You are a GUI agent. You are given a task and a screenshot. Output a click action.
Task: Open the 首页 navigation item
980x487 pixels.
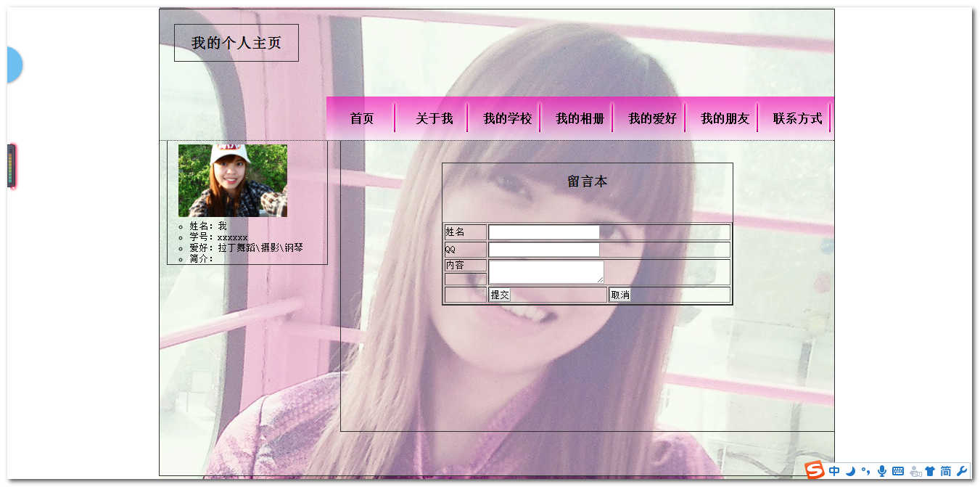coord(362,118)
